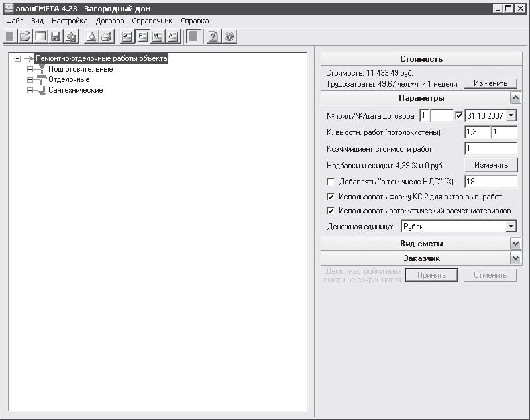Open the Договор menu
Viewport: 530px width, 420px height.
pyautogui.click(x=110, y=21)
